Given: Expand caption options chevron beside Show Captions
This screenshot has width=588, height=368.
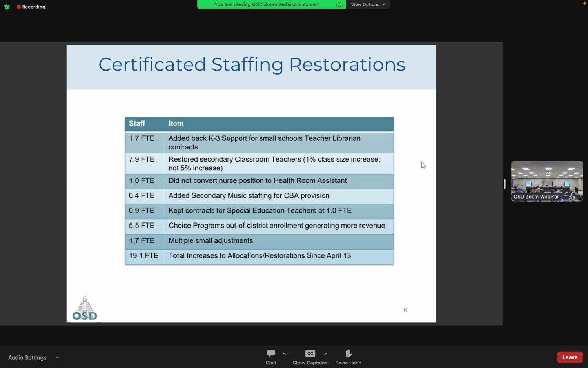Looking at the screenshot, I should tap(326, 353).
